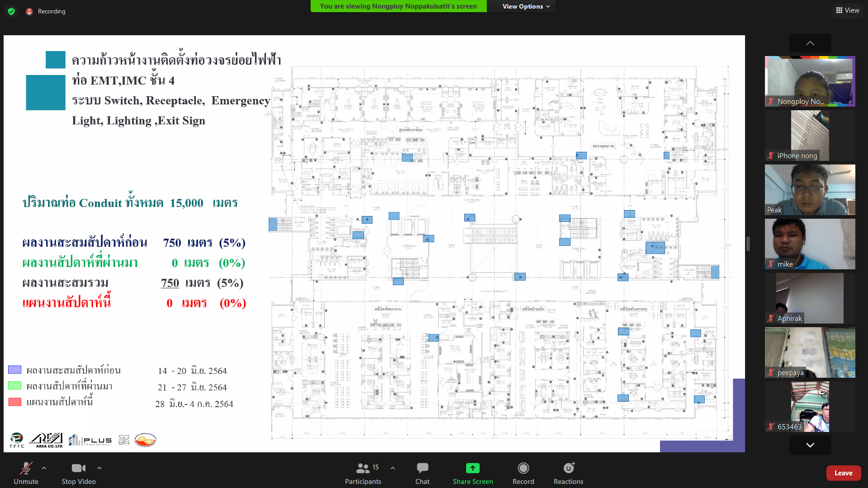
Task: Open the Reactions smiley icon
Action: tap(568, 468)
